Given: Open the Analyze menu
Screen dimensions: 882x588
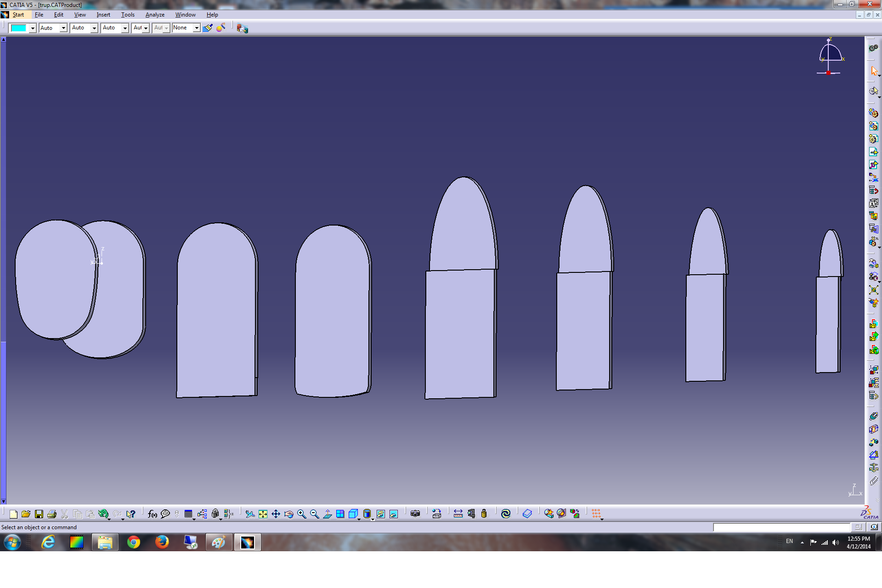Looking at the screenshot, I should pos(155,15).
